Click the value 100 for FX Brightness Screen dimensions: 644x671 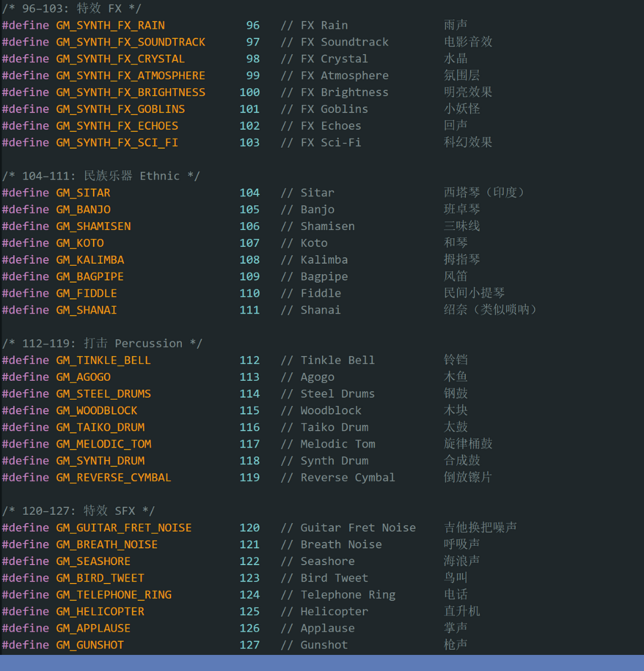point(249,92)
